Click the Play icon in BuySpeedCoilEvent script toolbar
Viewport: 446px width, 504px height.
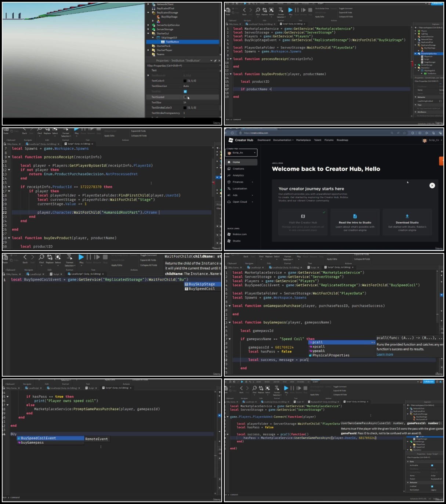click(81, 257)
